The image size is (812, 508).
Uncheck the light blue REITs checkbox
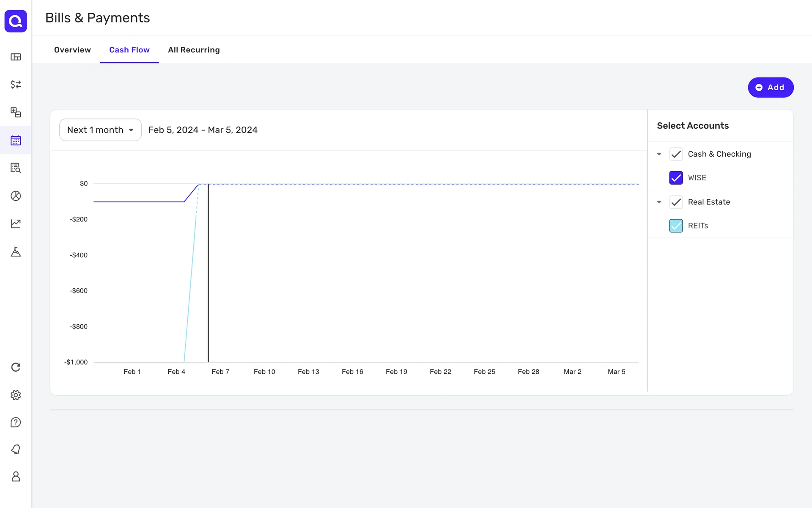(676, 226)
